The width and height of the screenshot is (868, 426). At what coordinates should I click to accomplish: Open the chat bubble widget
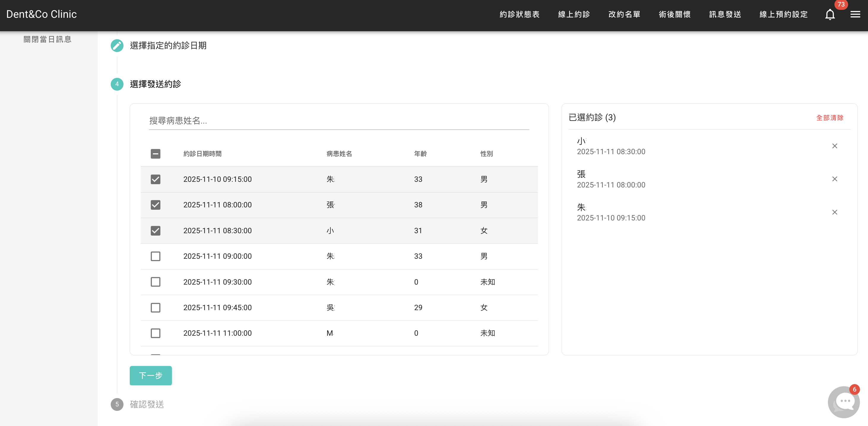pos(843,402)
